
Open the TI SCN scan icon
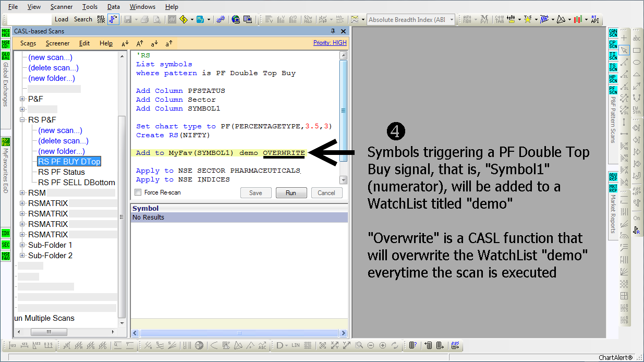pos(613,56)
